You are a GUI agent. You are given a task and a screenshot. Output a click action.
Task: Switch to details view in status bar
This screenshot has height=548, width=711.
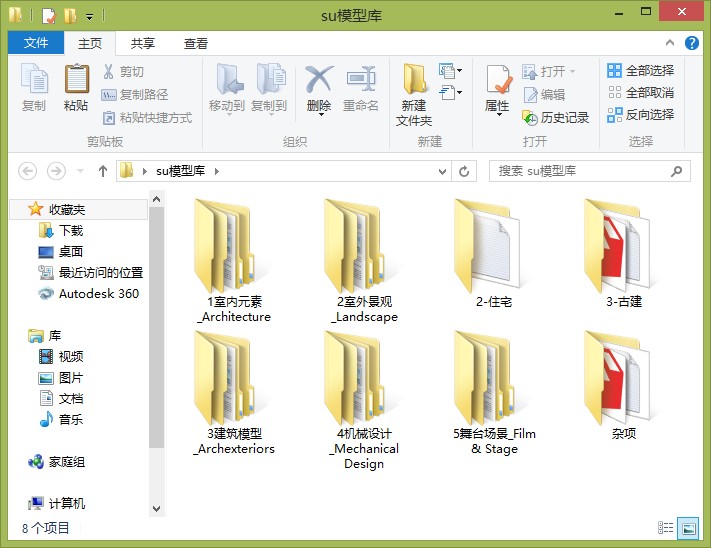[x=665, y=528]
